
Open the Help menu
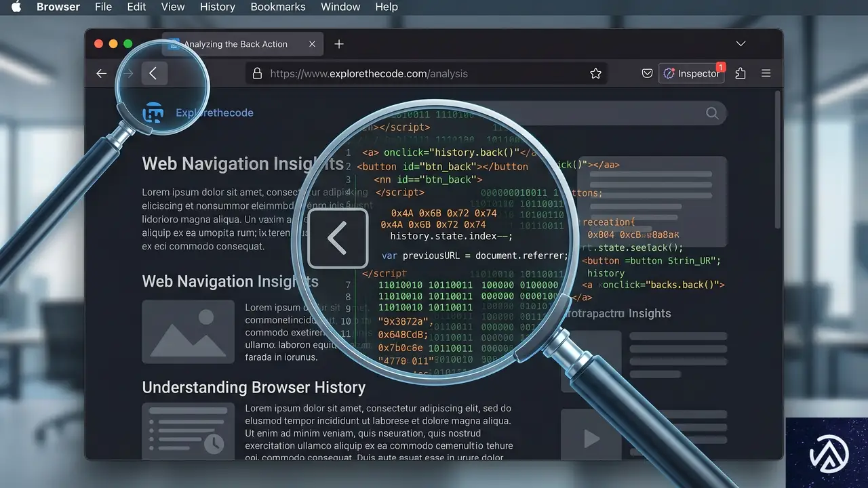[x=387, y=7]
